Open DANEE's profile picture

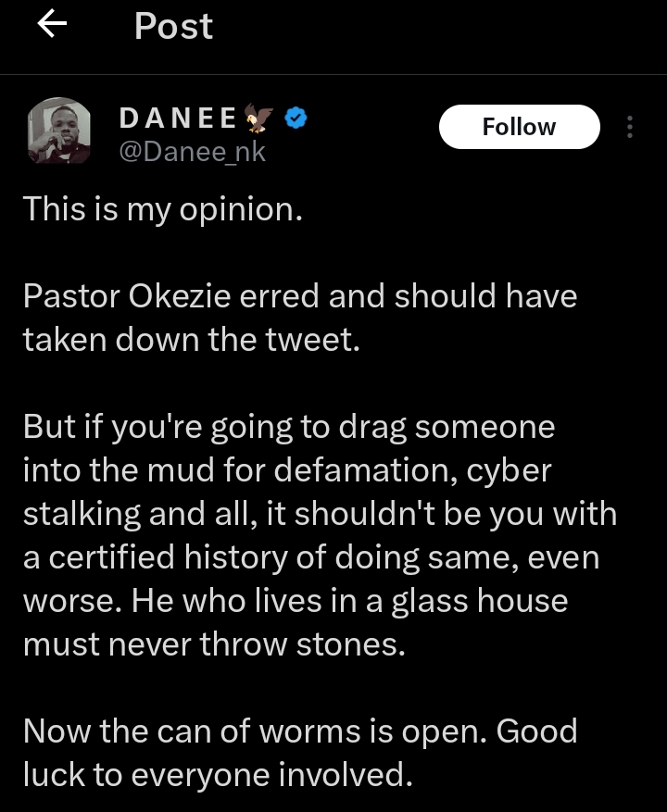pyautogui.click(x=58, y=131)
